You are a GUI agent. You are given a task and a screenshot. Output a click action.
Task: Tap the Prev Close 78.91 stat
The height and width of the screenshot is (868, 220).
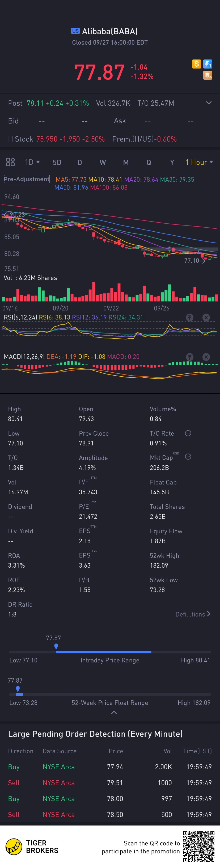point(94,438)
